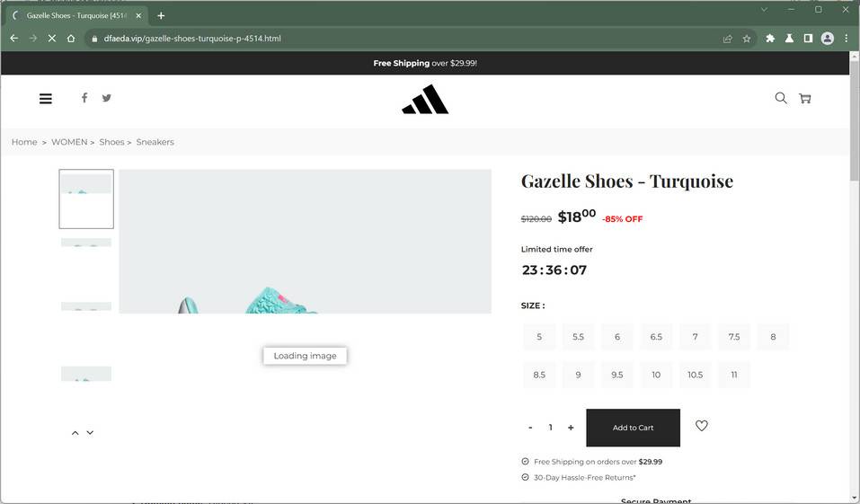Add product to wishlist heart
This screenshot has height=504, width=860.
702,426
